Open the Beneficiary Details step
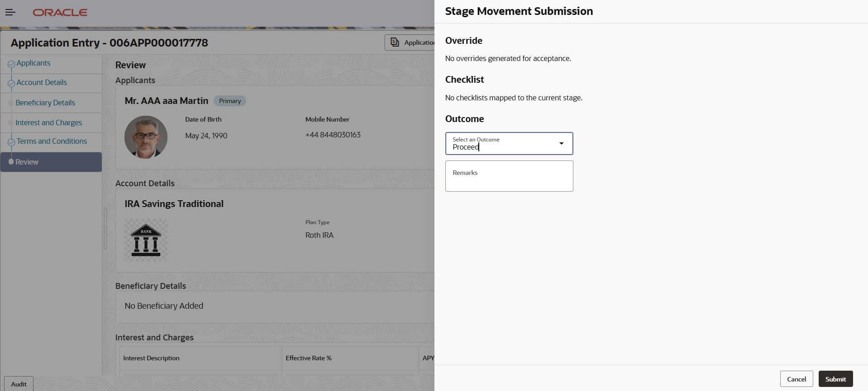The width and height of the screenshot is (868, 391). 45,103
